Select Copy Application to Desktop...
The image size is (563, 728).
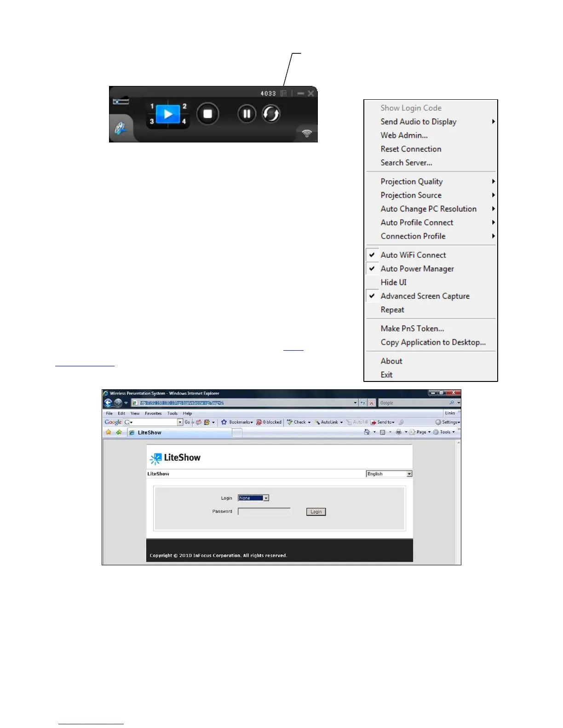[x=433, y=342]
